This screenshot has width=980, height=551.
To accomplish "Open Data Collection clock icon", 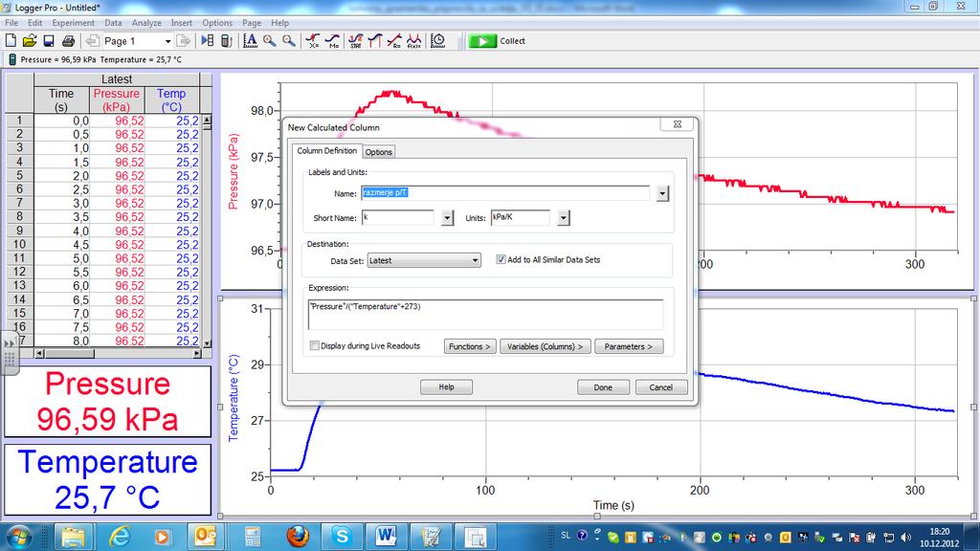I will (438, 40).
